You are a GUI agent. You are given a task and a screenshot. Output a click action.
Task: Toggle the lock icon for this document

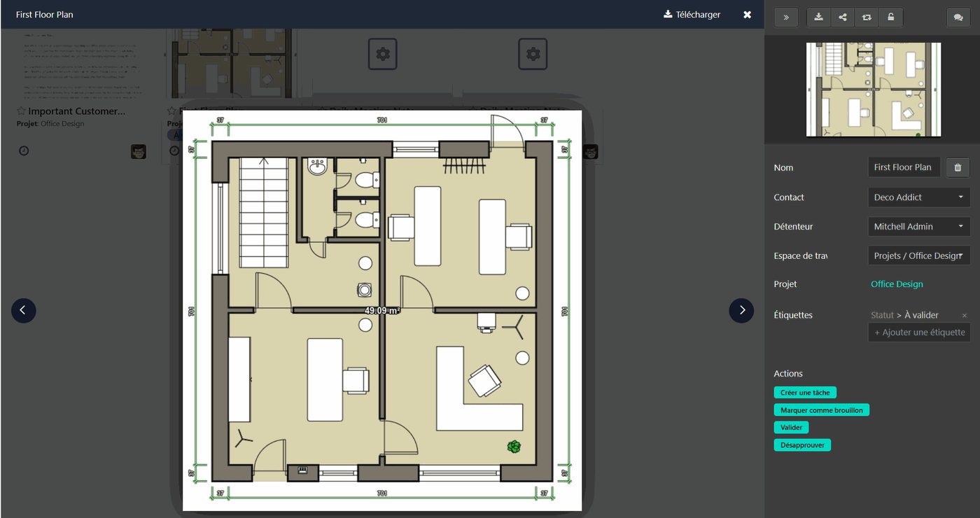pyautogui.click(x=890, y=17)
